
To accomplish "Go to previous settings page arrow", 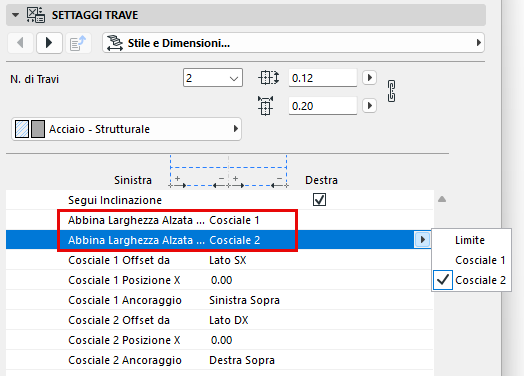I will pos(20,43).
